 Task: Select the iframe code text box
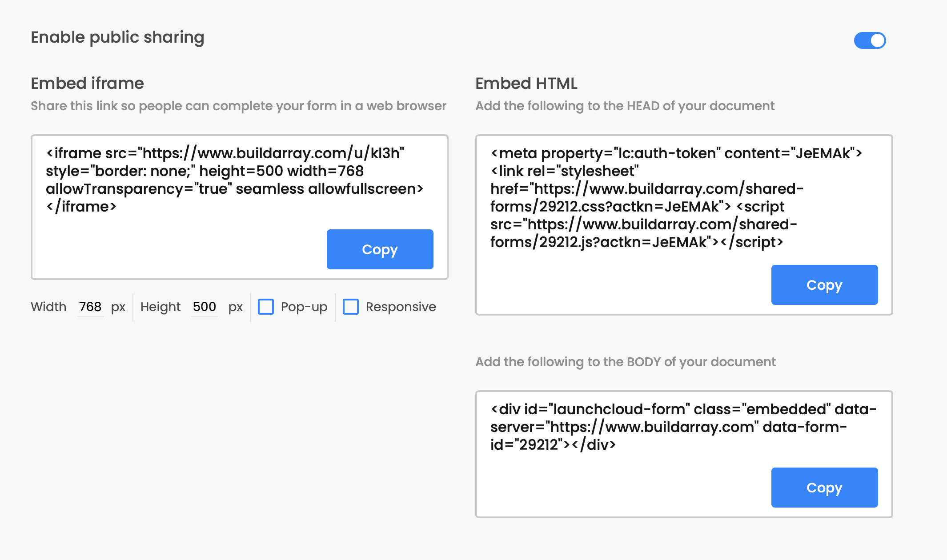click(x=239, y=207)
